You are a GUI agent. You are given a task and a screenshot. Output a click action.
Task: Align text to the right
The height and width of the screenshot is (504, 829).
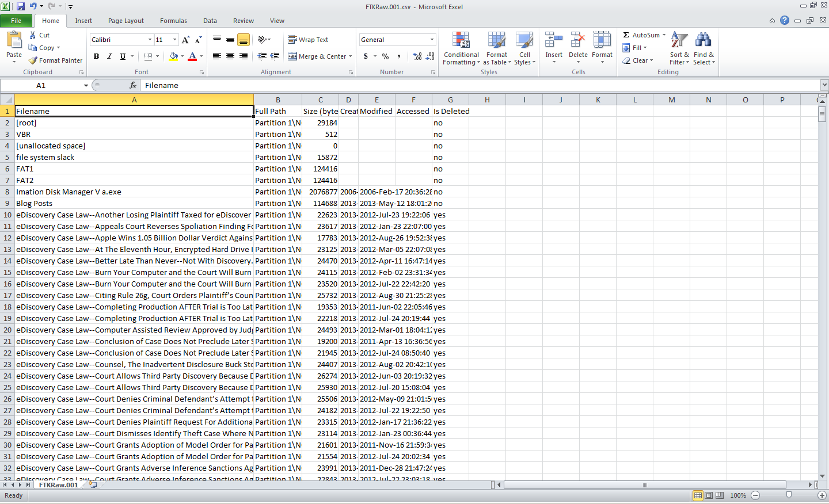(x=244, y=56)
